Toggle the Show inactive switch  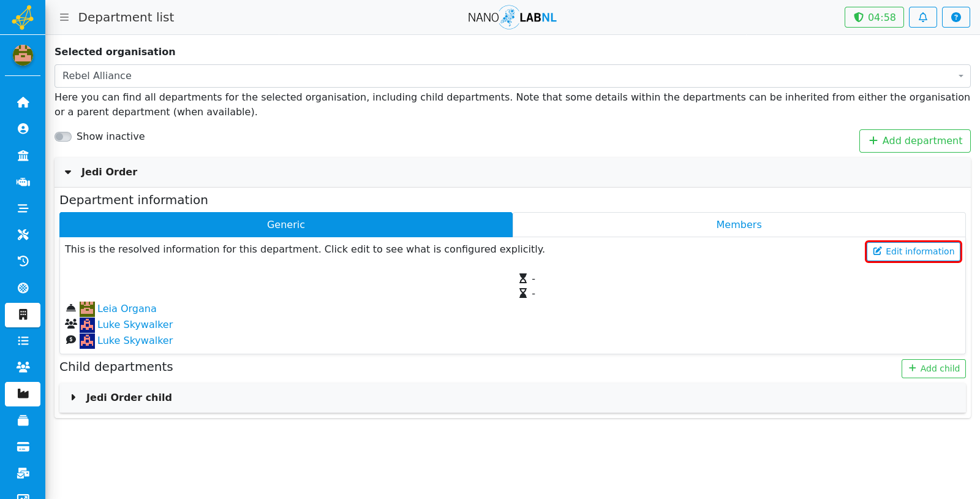tap(63, 137)
